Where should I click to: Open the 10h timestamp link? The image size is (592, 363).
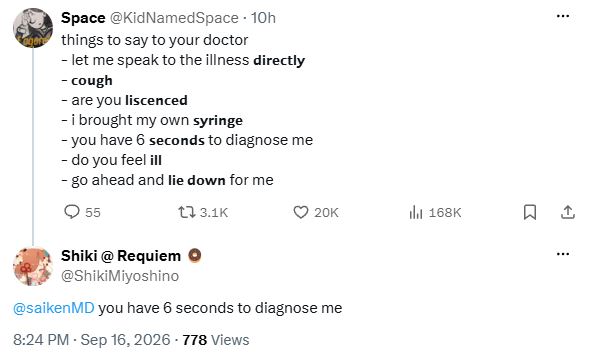[264, 18]
